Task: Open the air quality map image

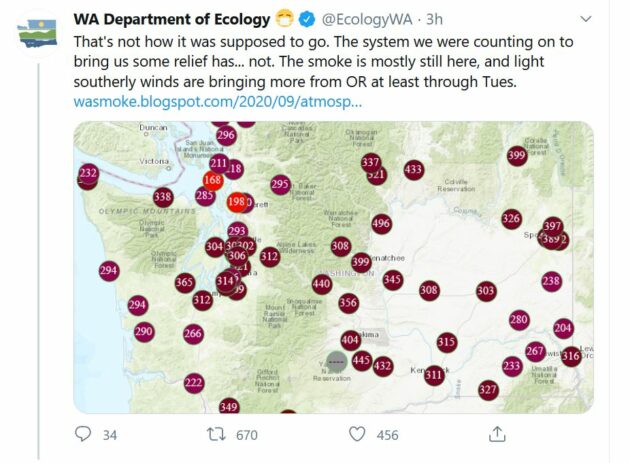Action: click(x=333, y=267)
